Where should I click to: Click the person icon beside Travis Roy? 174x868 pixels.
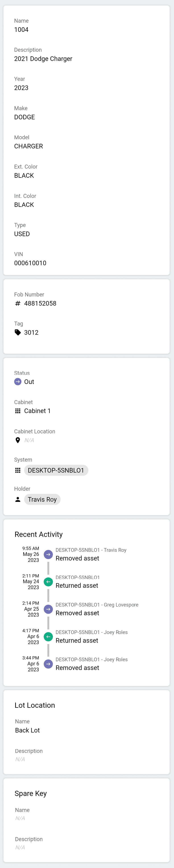(18, 499)
